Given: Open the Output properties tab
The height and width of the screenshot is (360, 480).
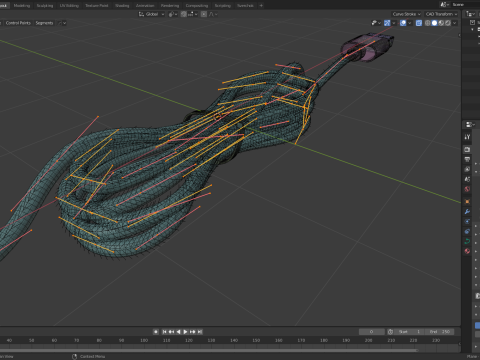Looking at the screenshot, I should pos(467,159).
